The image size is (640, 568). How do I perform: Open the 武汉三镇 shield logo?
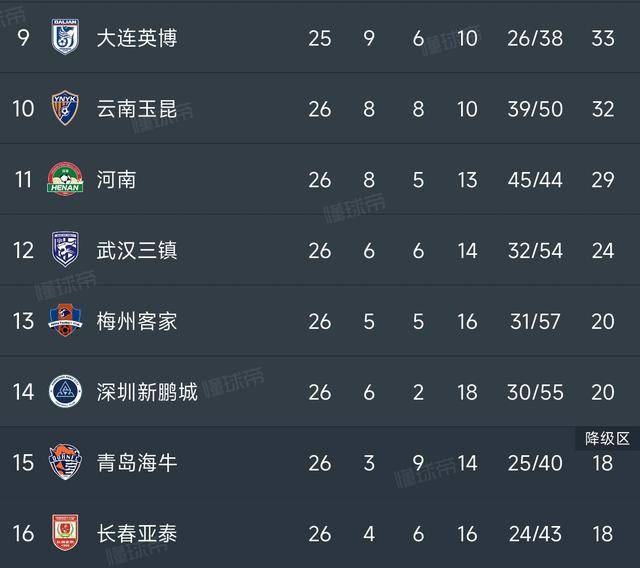pyautogui.click(x=65, y=249)
